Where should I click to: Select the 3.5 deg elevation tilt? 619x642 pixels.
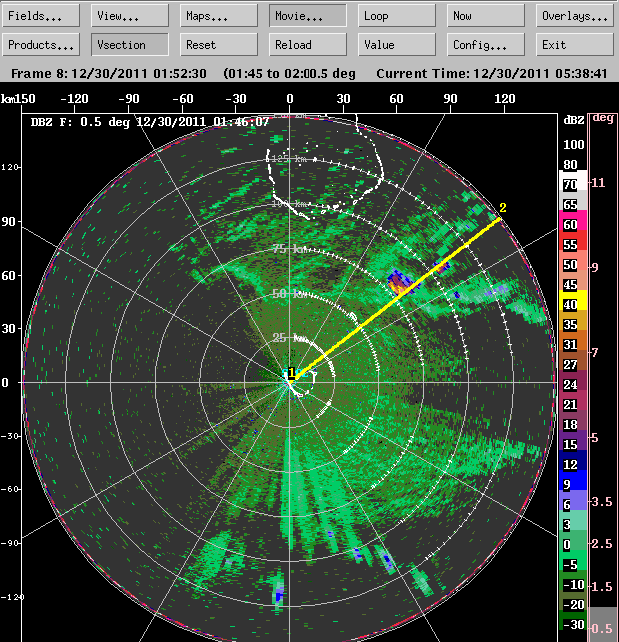pos(602,501)
